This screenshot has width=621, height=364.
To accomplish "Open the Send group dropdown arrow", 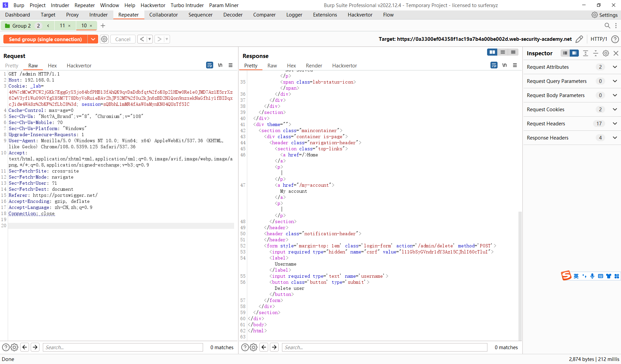I will click(93, 39).
